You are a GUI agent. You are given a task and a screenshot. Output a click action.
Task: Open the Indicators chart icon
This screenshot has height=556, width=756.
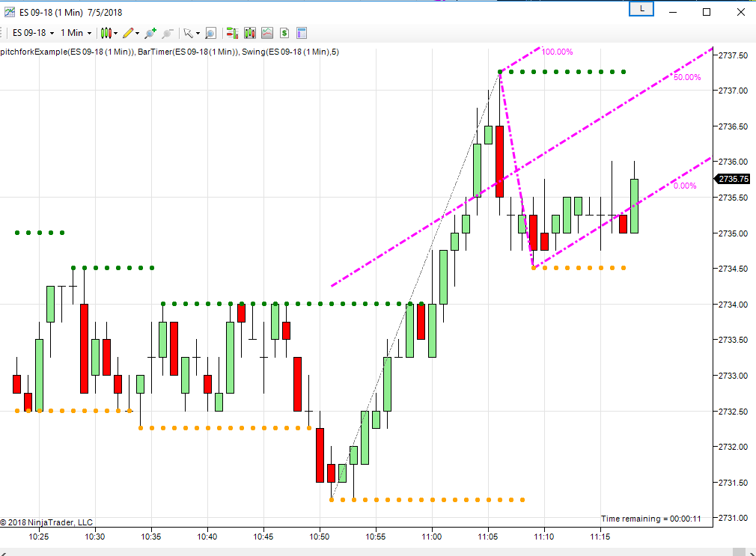click(x=267, y=33)
